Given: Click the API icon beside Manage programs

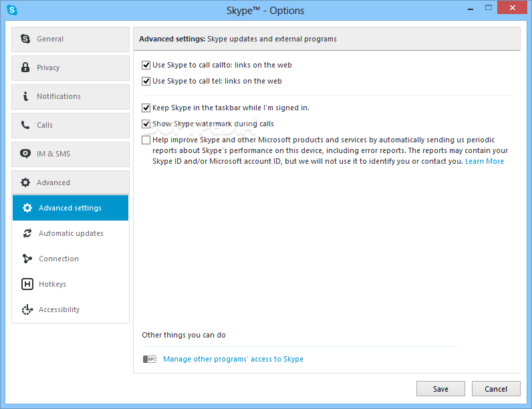Looking at the screenshot, I should click(150, 359).
